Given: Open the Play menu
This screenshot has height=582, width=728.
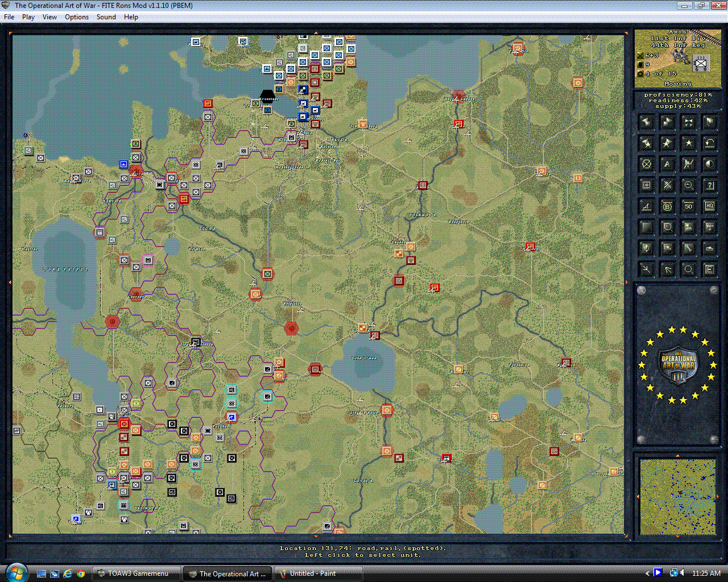Looking at the screenshot, I should pos(28,17).
